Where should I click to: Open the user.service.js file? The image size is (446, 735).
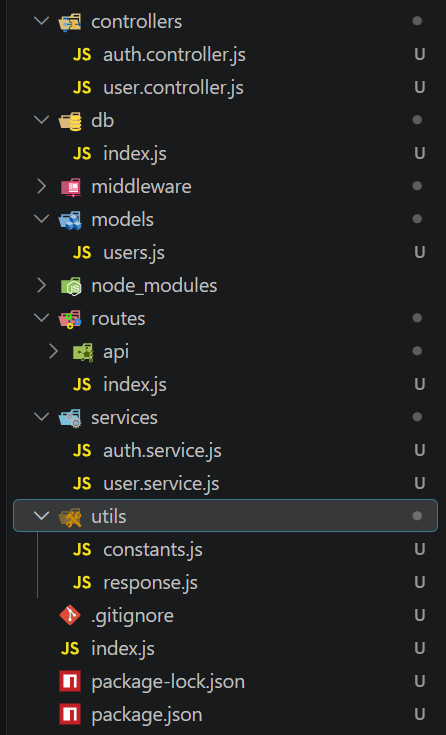161,484
